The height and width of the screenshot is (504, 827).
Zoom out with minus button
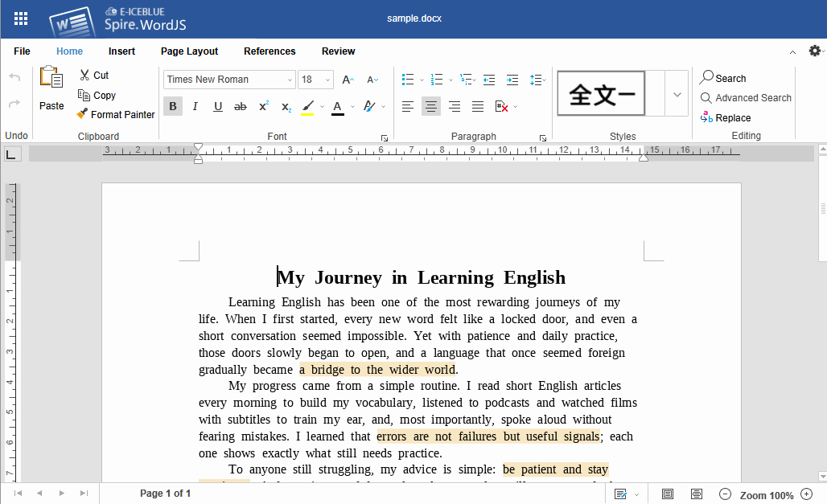(725, 494)
